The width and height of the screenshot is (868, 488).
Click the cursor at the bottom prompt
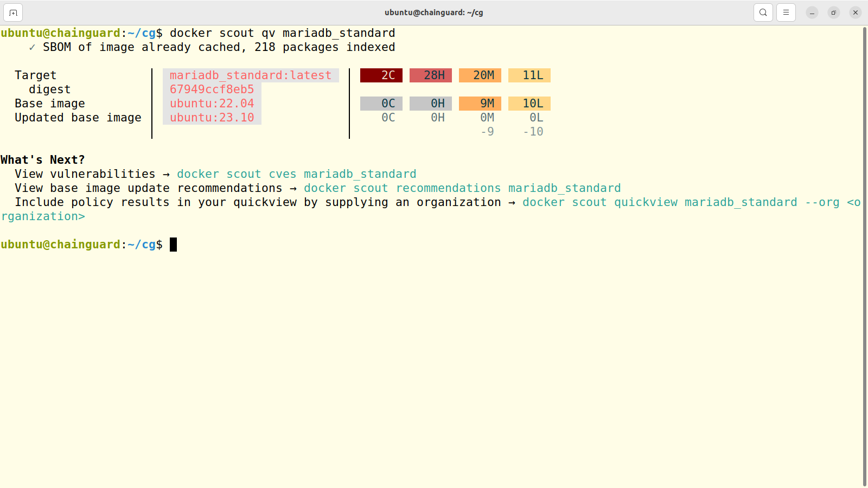coord(174,245)
